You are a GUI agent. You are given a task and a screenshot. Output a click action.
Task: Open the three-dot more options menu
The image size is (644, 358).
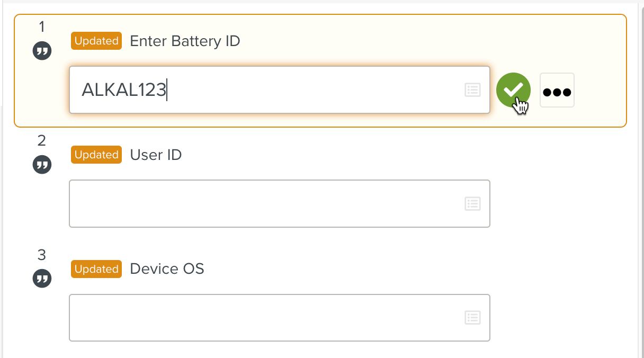557,91
